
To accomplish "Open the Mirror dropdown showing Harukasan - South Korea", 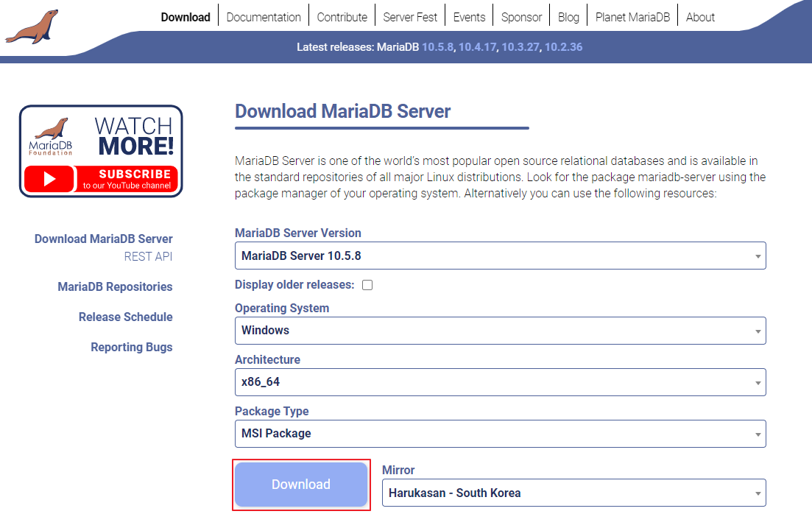I will pyautogui.click(x=573, y=493).
